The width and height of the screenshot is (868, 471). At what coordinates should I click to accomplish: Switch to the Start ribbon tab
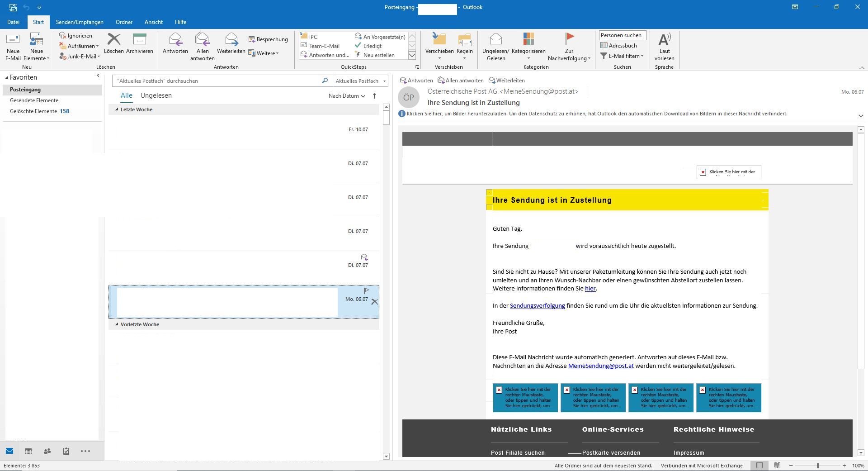pyautogui.click(x=38, y=22)
